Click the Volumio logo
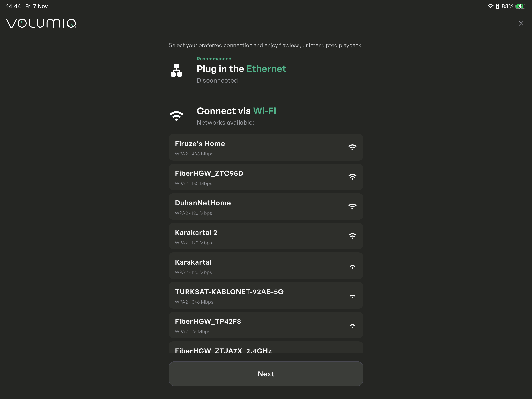Image resolution: width=532 pixels, height=399 pixels. (41, 23)
